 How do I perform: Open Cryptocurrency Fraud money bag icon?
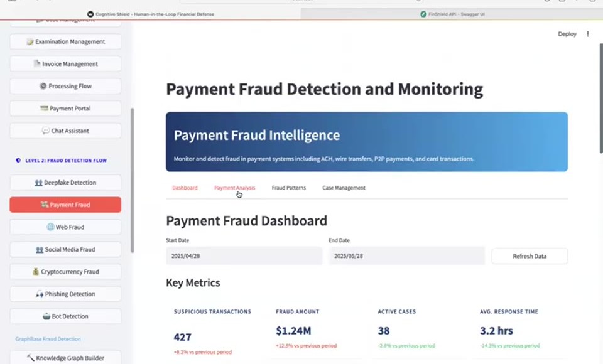pyautogui.click(x=36, y=271)
